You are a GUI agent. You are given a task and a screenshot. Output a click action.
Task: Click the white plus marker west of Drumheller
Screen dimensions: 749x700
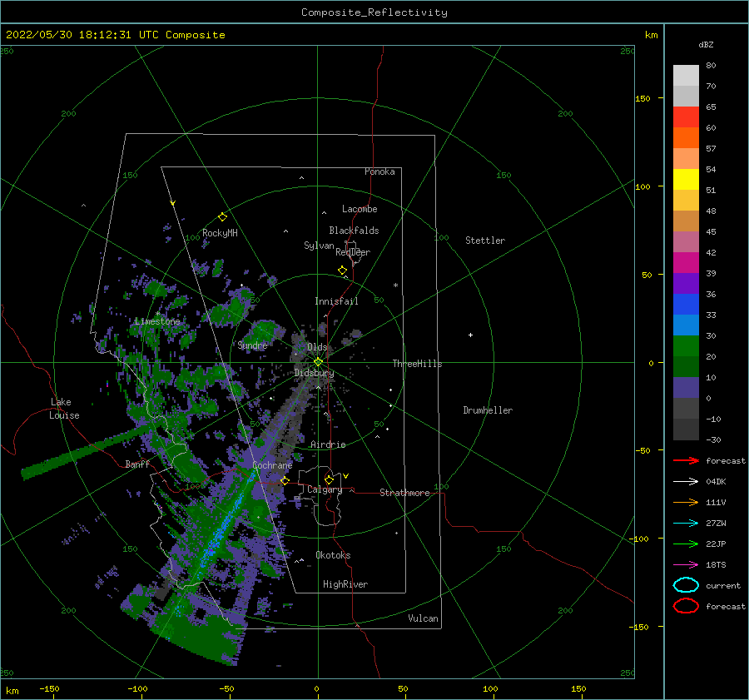[x=470, y=335]
